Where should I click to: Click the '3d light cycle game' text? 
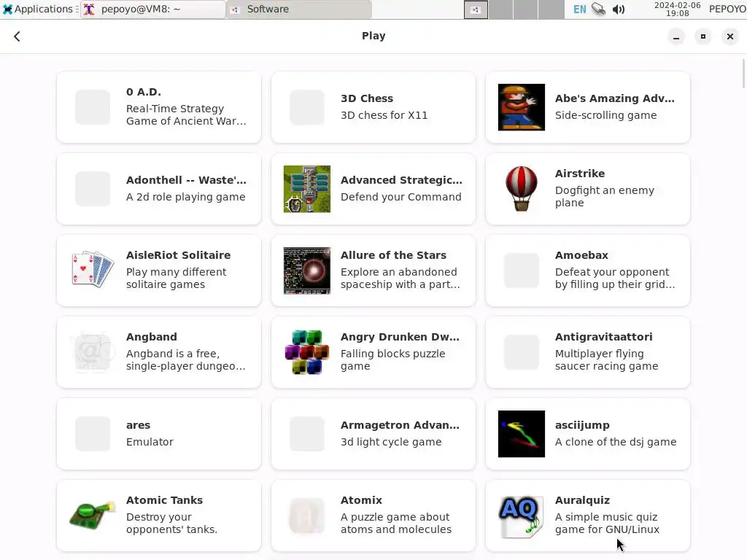pyautogui.click(x=391, y=442)
